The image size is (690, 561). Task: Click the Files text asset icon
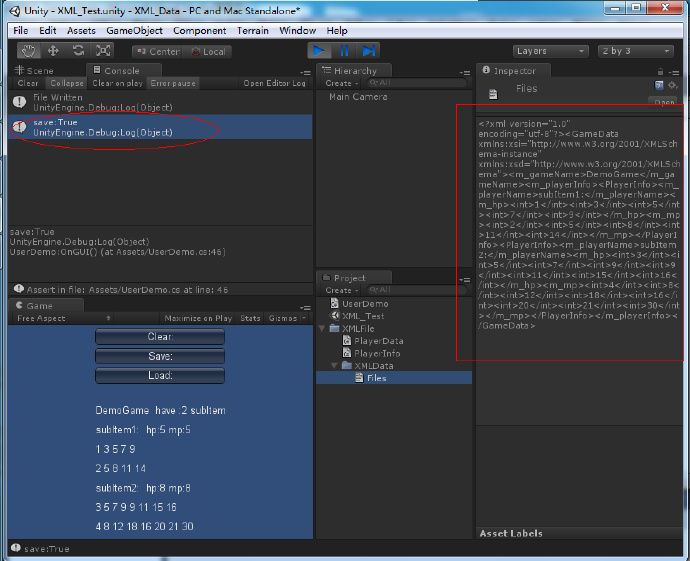(x=493, y=94)
